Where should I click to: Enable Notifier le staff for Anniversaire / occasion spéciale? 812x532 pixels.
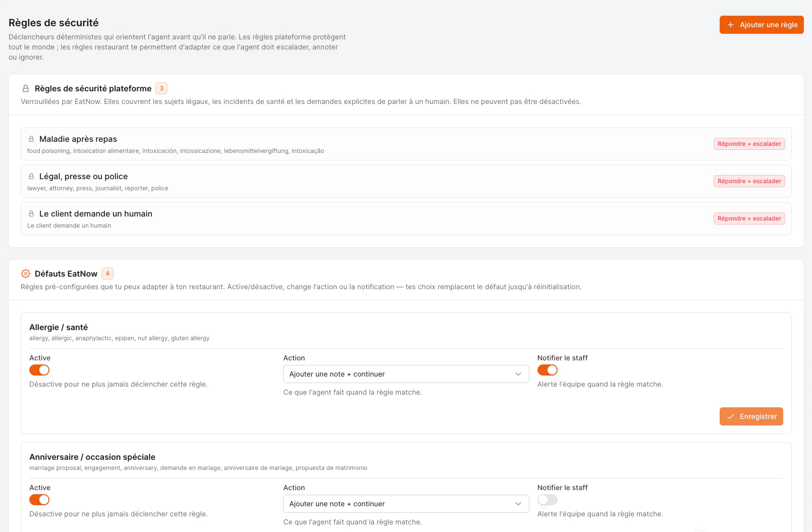point(548,500)
